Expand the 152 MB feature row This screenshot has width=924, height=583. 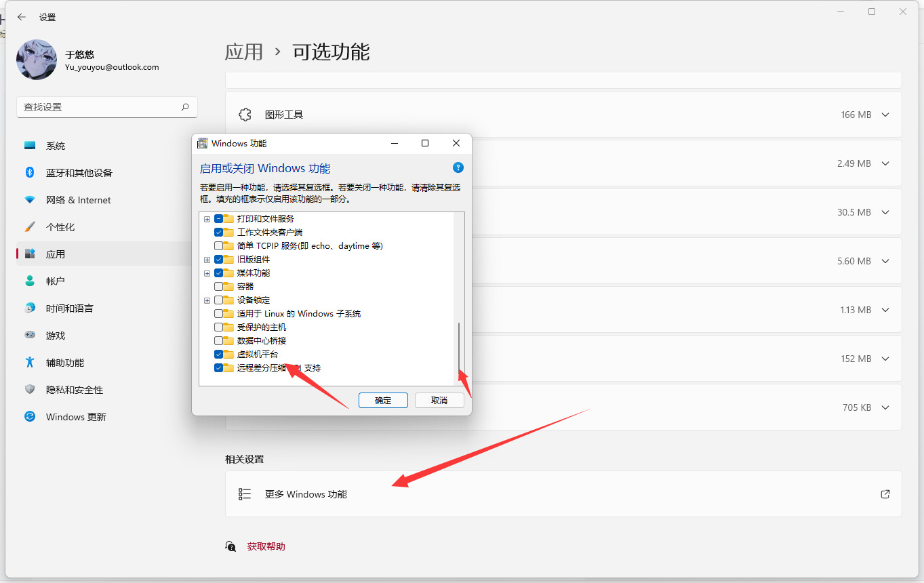click(885, 359)
